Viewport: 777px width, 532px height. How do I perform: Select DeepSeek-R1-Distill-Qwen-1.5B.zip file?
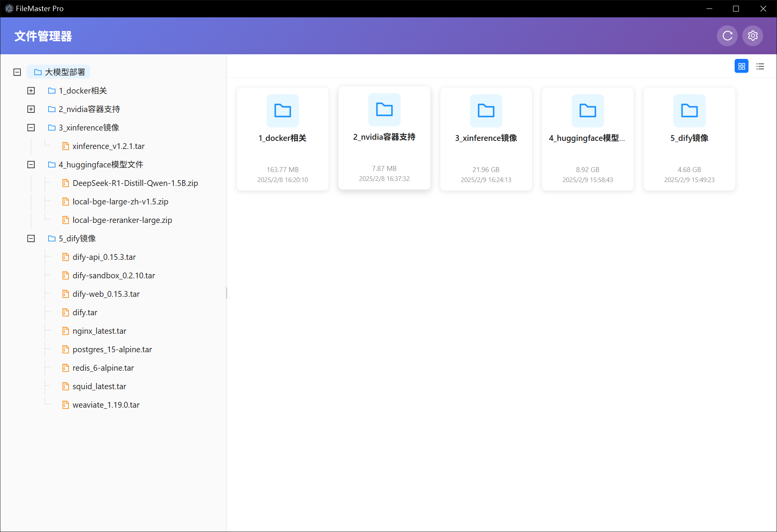point(130,183)
